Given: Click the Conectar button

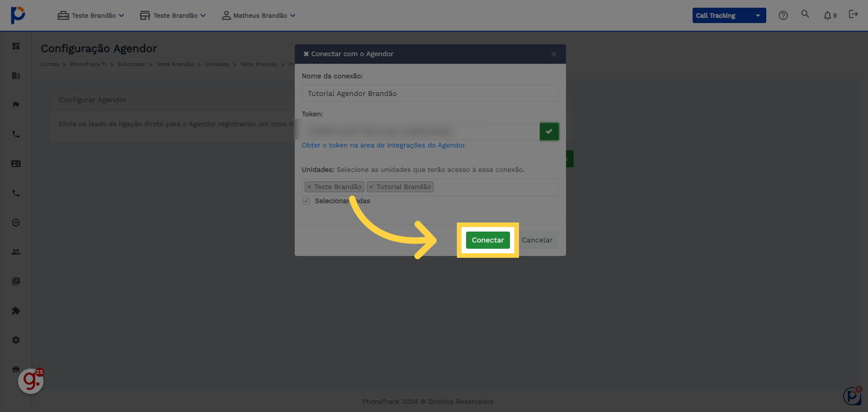Looking at the screenshot, I should [x=488, y=240].
